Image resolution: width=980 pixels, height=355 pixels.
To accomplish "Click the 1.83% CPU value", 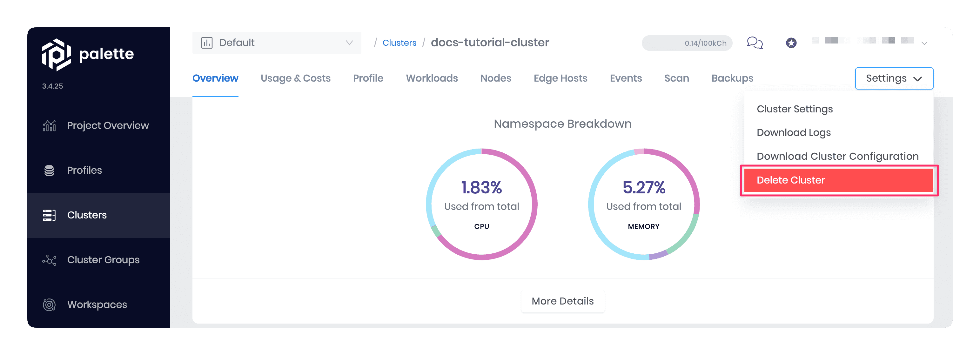I will (x=481, y=187).
